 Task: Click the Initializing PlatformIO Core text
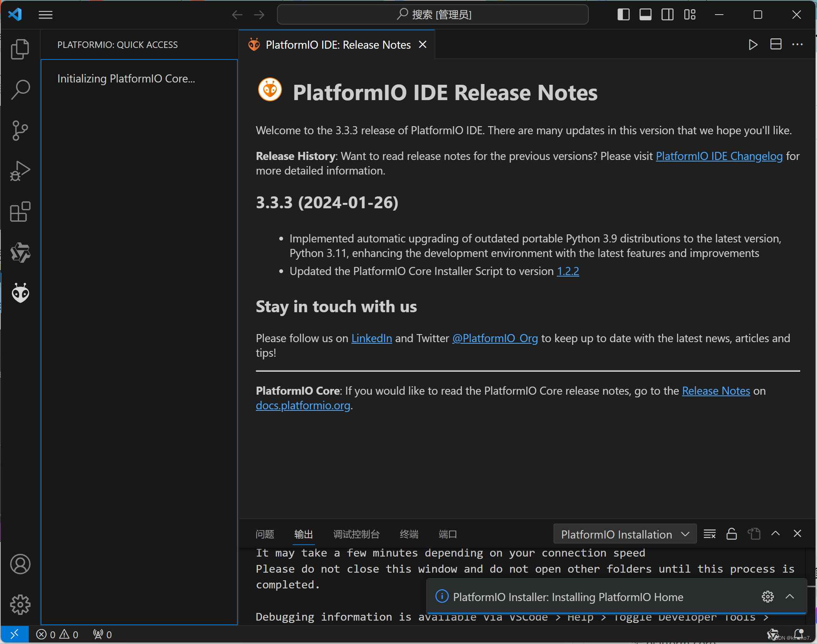tap(126, 79)
